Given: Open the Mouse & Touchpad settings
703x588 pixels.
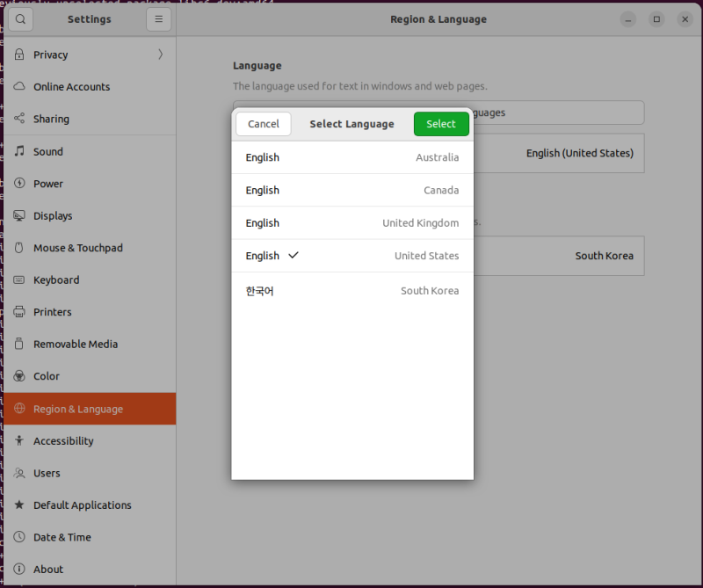Looking at the screenshot, I should pos(78,248).
